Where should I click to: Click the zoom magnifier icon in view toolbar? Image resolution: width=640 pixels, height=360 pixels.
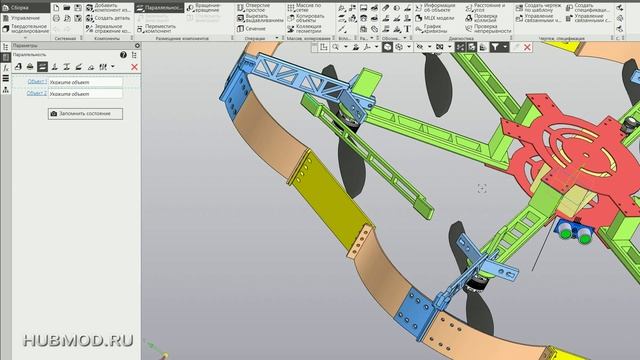coord(336,47)
